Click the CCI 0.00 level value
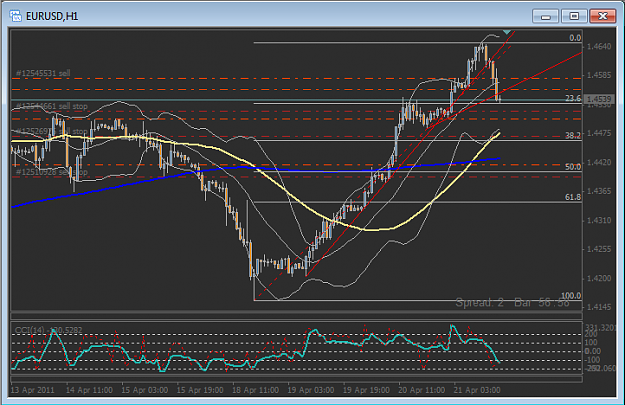Viewport: 625px width, 405px height. click(593, 351)
